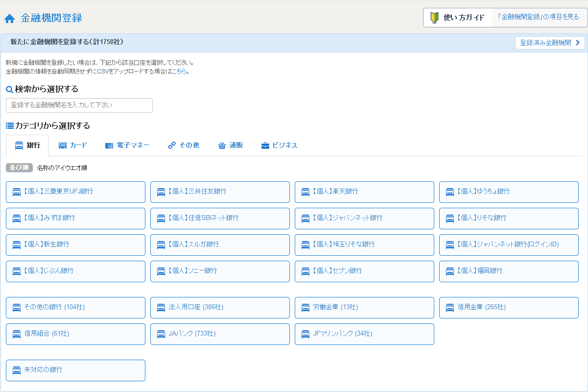This screenshot has width=588, height=392.
Task: Click the bank icon in 労働金庫 button
Action: point(306,308)
